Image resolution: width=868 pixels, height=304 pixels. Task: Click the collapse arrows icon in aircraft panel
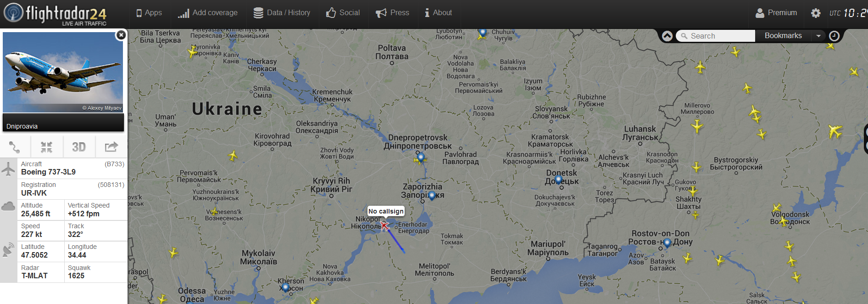46,147
